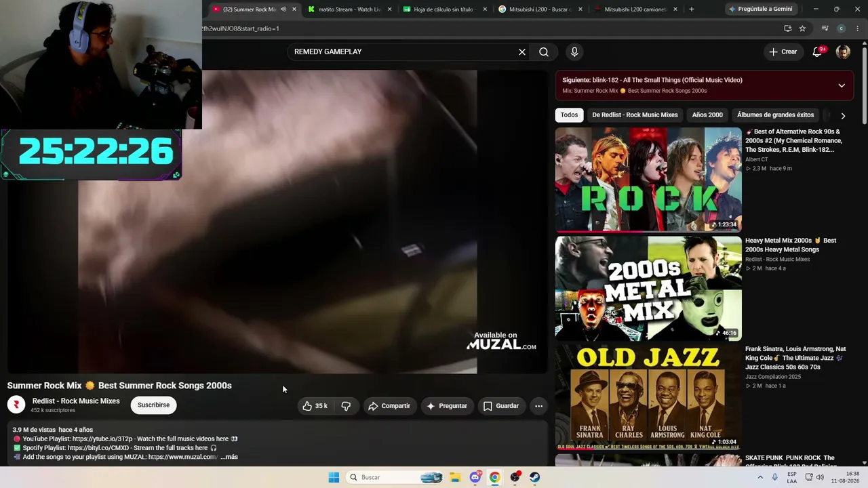Image resolution: width=868 pixels, height=488 pixels.
Task: Select the De Redlist - Rock Music Mixes chip
Action: pyautogui.click(x=635, y=115)
